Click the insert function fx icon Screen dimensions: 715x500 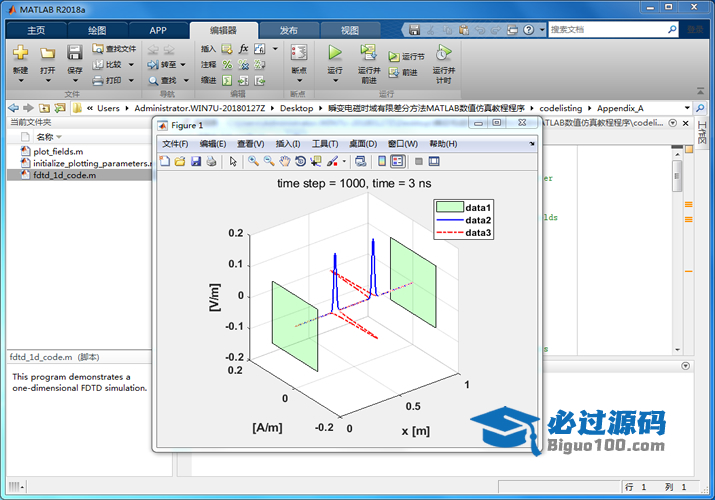pyautogui.click(x=244, y=49)
